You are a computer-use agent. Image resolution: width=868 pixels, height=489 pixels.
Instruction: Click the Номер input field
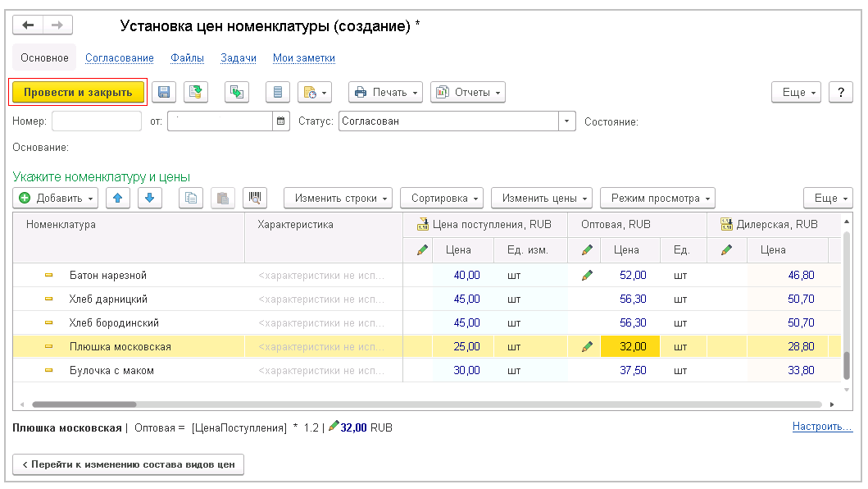point(97,121)
